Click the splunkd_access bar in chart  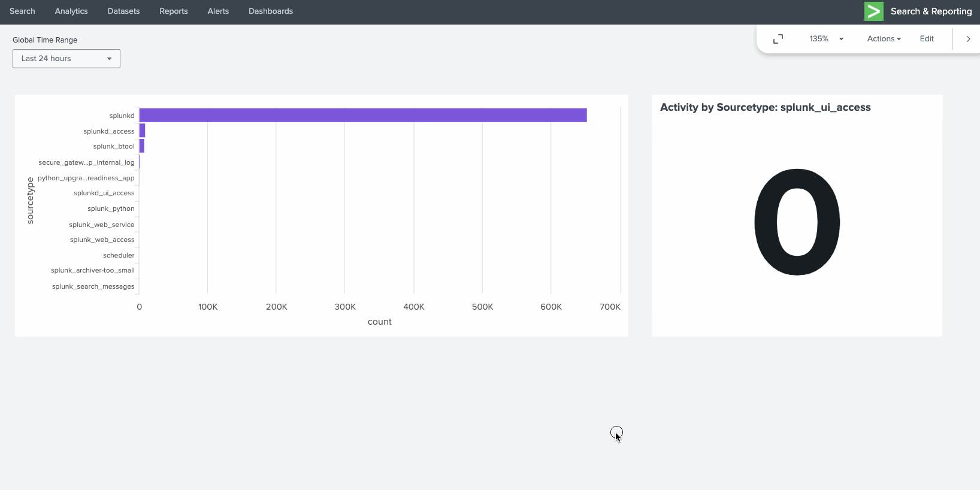142,131
